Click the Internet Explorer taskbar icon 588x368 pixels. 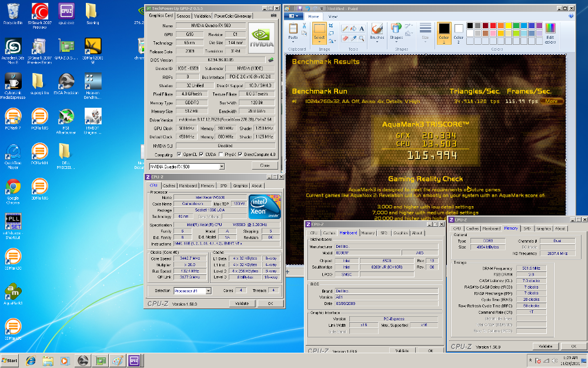(31, 361)
